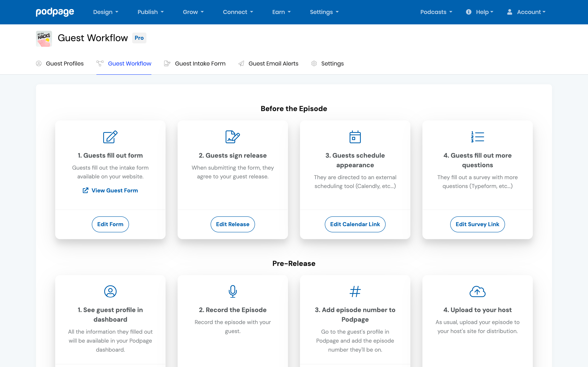
Task: Expand the Publish dropdown menu
Action: (150, 12)
